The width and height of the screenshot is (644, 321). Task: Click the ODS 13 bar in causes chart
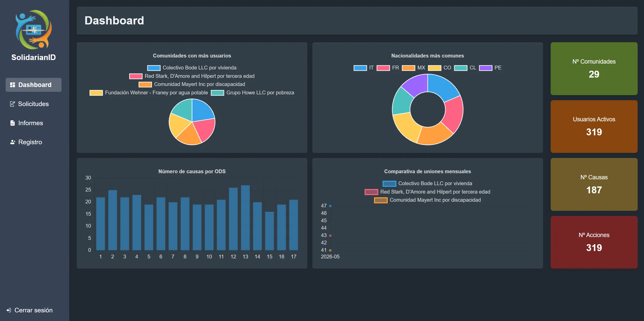(245, 217)
